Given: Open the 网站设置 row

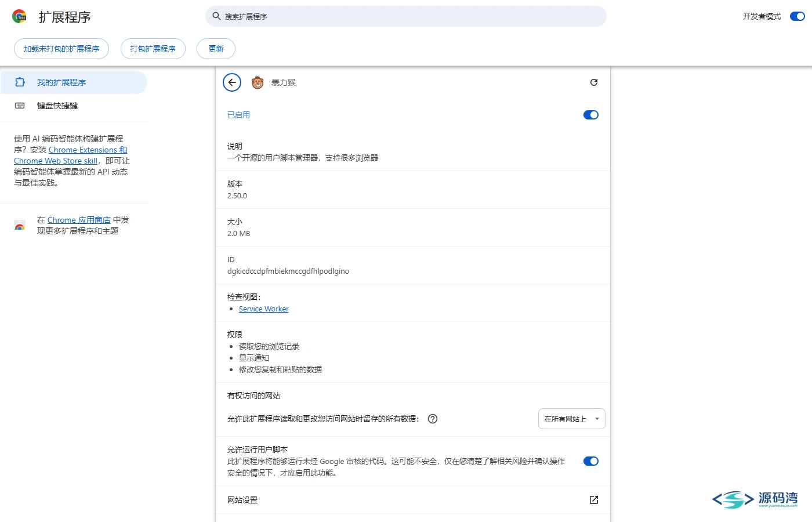Looking at the screenshot, I should [x=413, y=500].
